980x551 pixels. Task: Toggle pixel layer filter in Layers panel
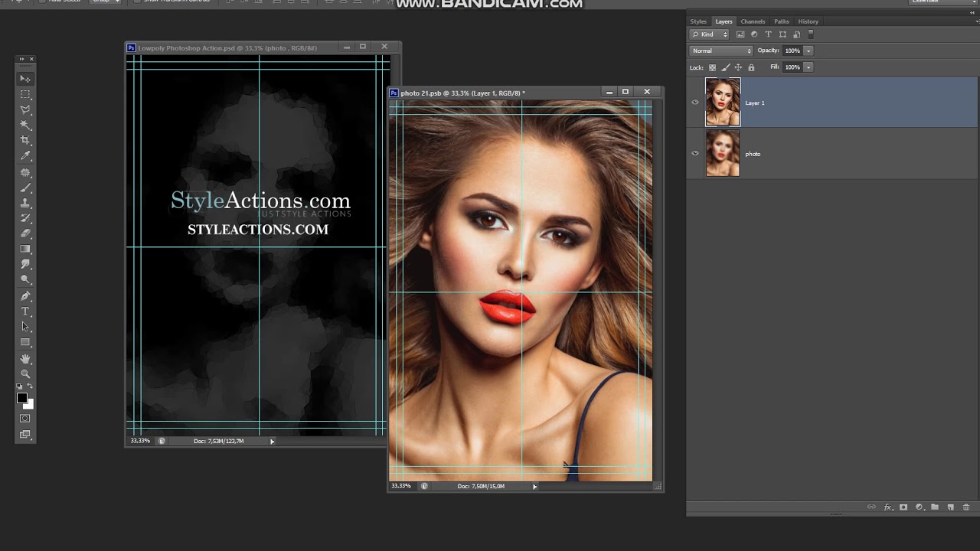[740, 34]
